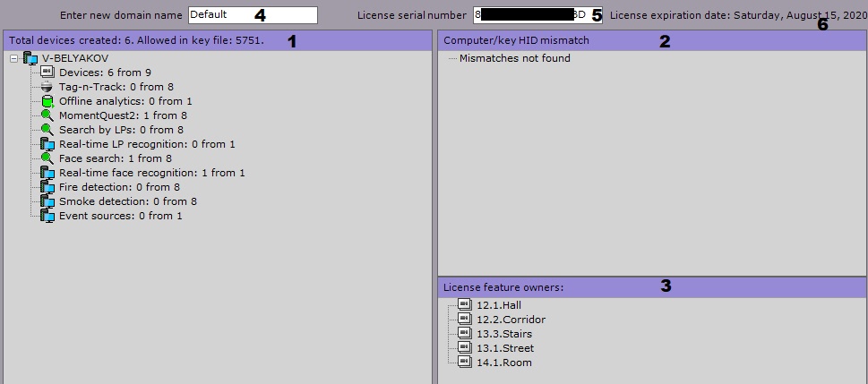Select the 14.1.Room camera entry
This screenshot has width=868, height=384.
(503, 363)
